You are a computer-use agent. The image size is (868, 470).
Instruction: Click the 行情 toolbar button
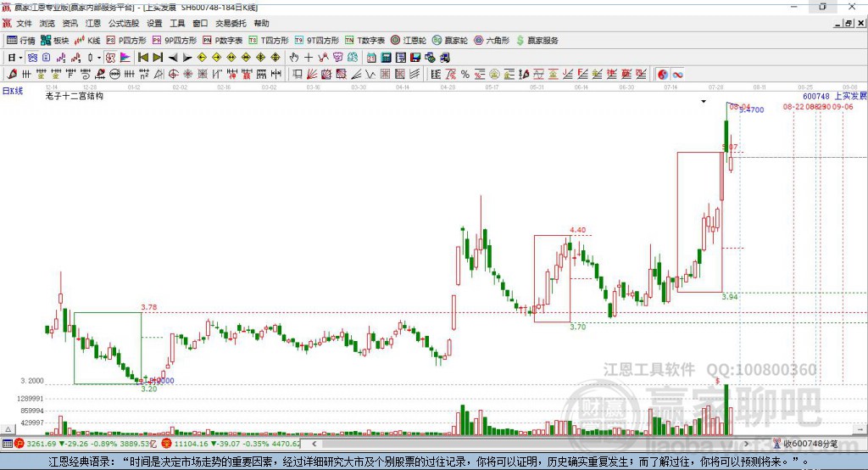pos(21,41)
